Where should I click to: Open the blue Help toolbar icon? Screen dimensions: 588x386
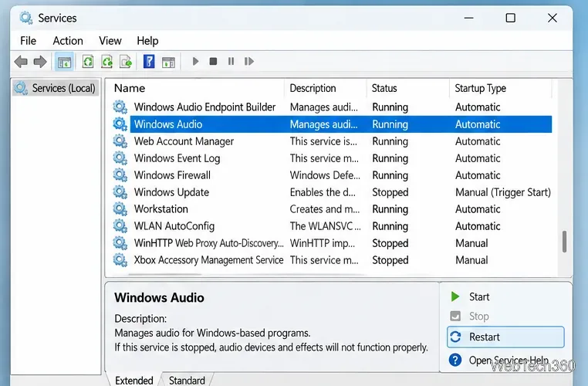pyautogui.click(x=149, y=62)
